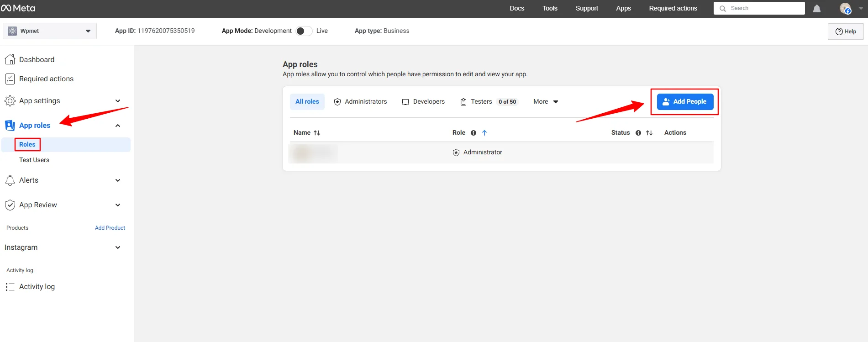This screenshot has height=342, width=868.
Task: Expand the App Review section
Action: (118, 205)
